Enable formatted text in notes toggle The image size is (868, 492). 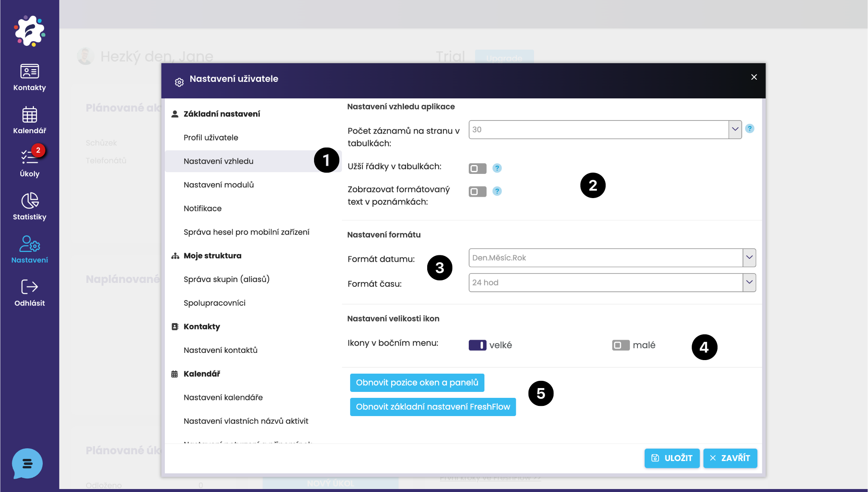(477, 192)
